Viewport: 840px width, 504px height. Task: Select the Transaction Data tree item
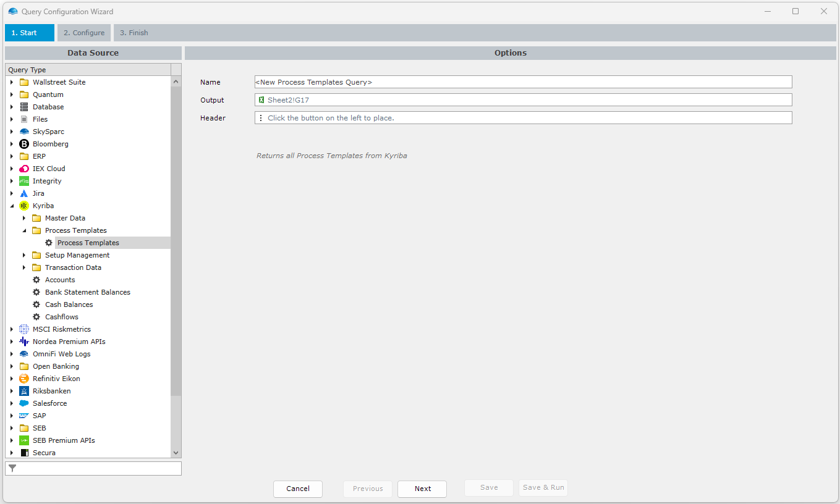tap(73, 267)
